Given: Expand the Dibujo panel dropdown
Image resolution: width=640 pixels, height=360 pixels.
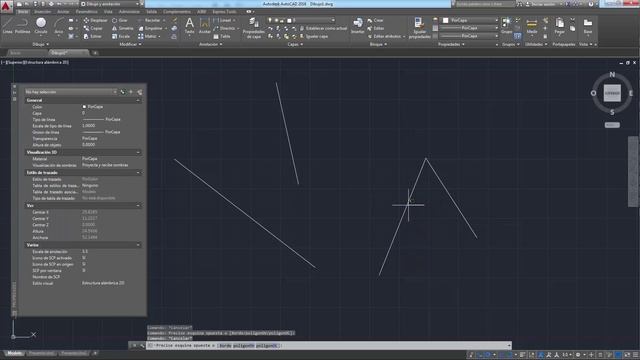Looking at the screenshot, I should [x=40, y=44].
